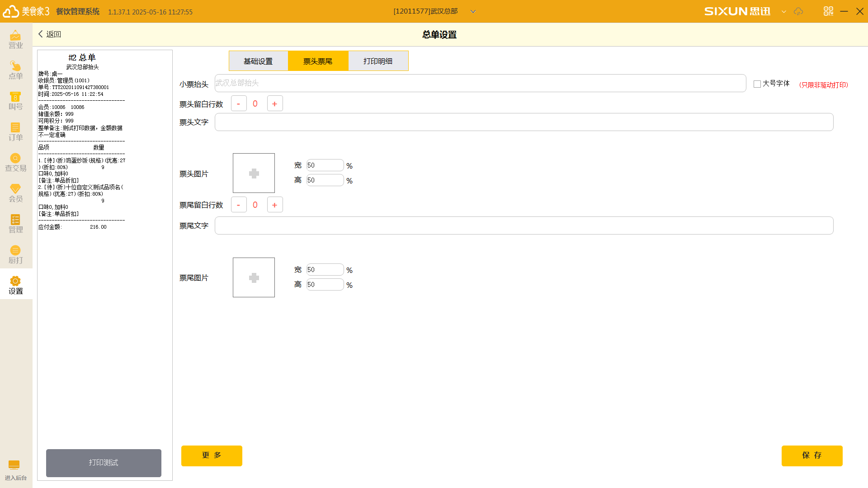Expand the dropdown next to SIXUN logo
This screenshot has height=488, width=868.
[783, 12]
